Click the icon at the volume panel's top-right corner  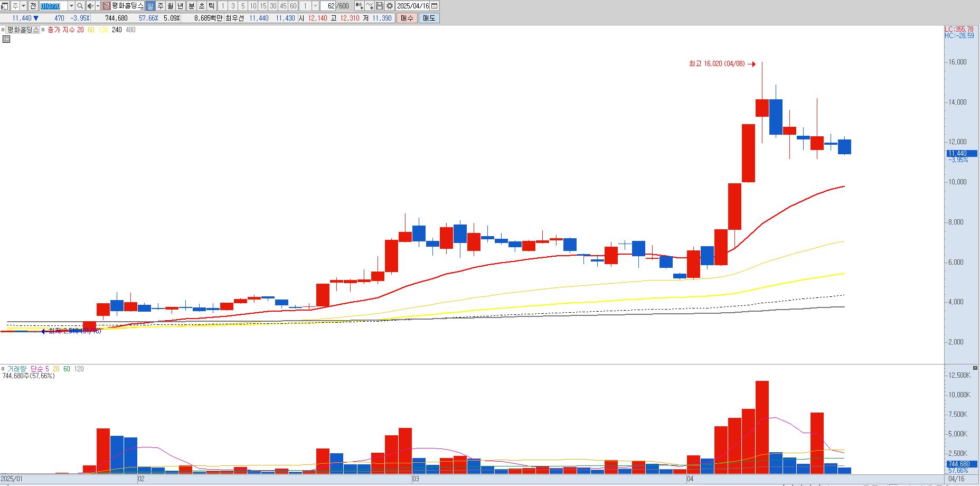(975, 368)
